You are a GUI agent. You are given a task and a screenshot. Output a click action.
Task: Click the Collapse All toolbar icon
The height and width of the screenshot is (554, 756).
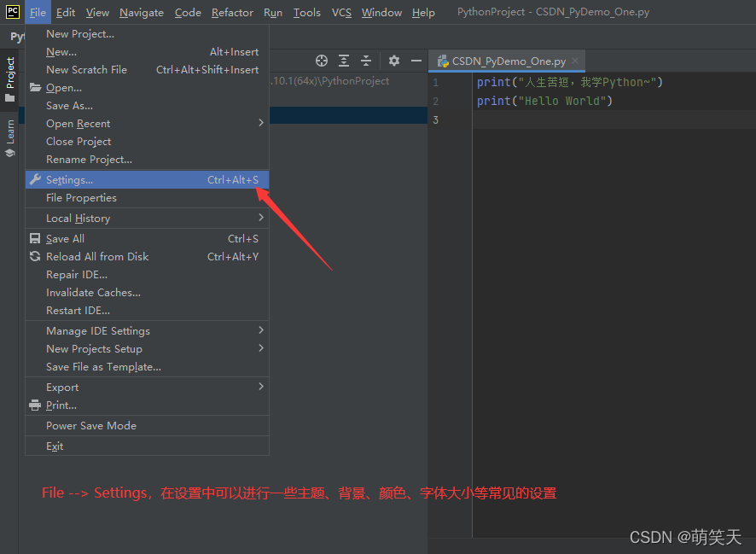[366, 61]
